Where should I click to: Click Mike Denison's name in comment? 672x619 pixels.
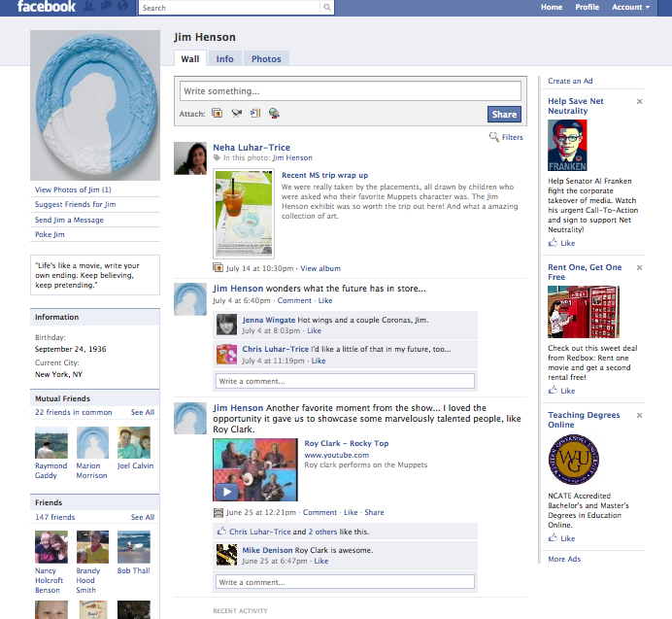point(267,550)
